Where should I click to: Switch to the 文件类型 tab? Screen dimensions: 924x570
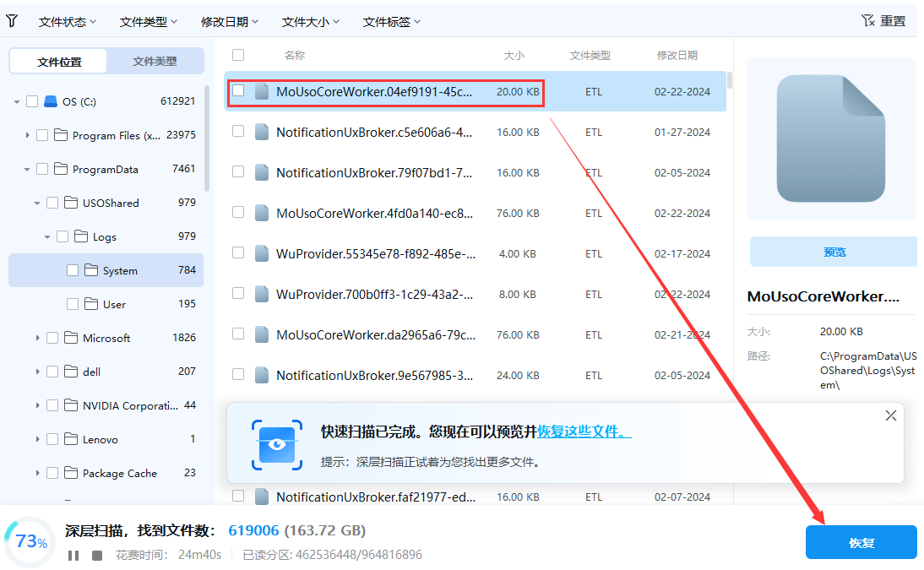[x=155, y=61]
